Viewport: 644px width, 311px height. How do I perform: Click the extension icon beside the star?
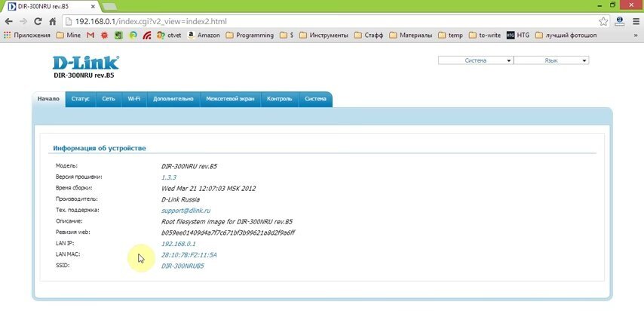pos(620,21)
